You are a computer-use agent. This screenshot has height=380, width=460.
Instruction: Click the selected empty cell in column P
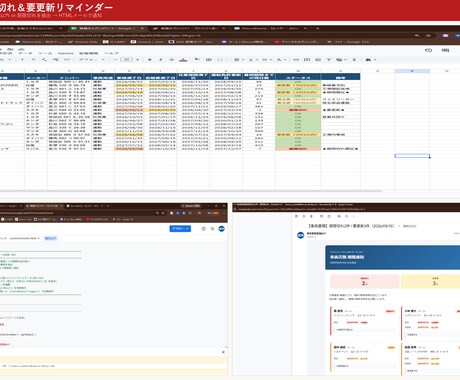click(x=412, y=156)
